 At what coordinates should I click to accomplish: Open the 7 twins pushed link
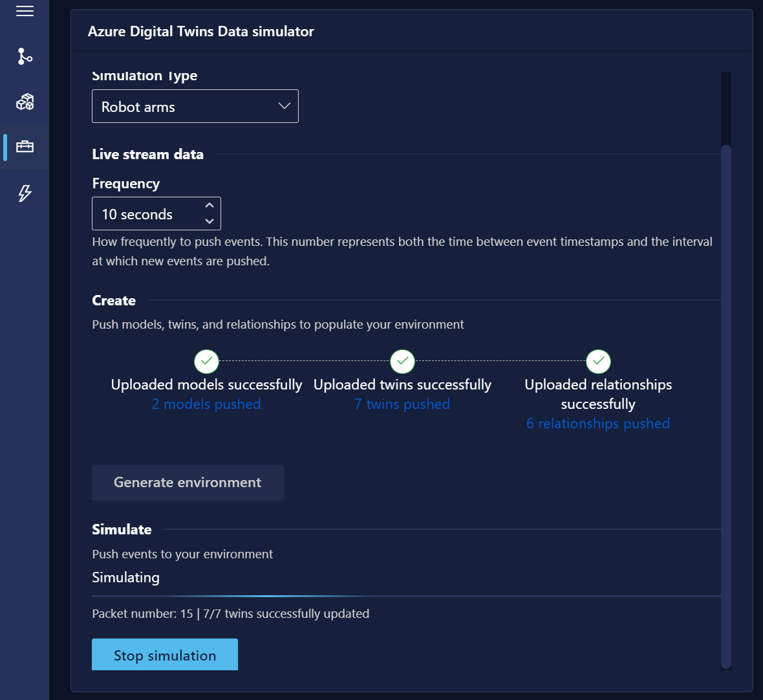click(x=402, y=404)
